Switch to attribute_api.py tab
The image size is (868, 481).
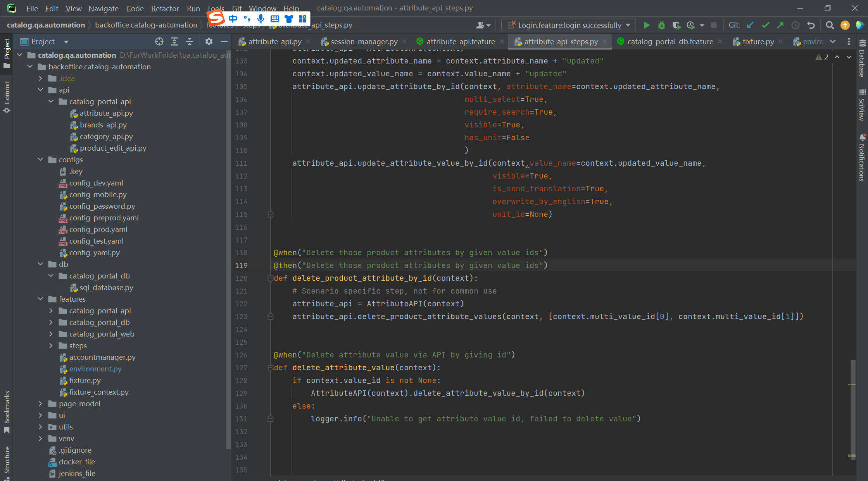[x=274, y=41]
